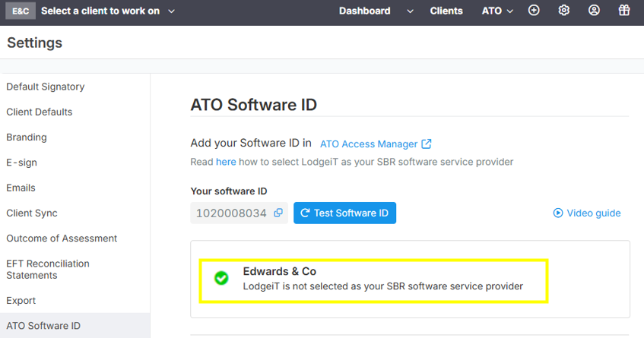The height and width of the screenshot is (338, 644).
Task: Click the E&C practice logo badge
Action: pos(20,11)
